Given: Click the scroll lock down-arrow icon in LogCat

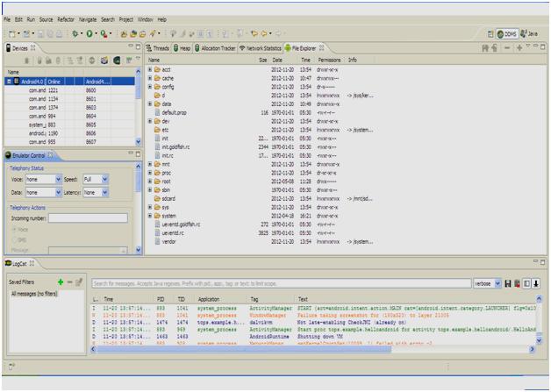Looking at the screenshot, I should [536, 283].
